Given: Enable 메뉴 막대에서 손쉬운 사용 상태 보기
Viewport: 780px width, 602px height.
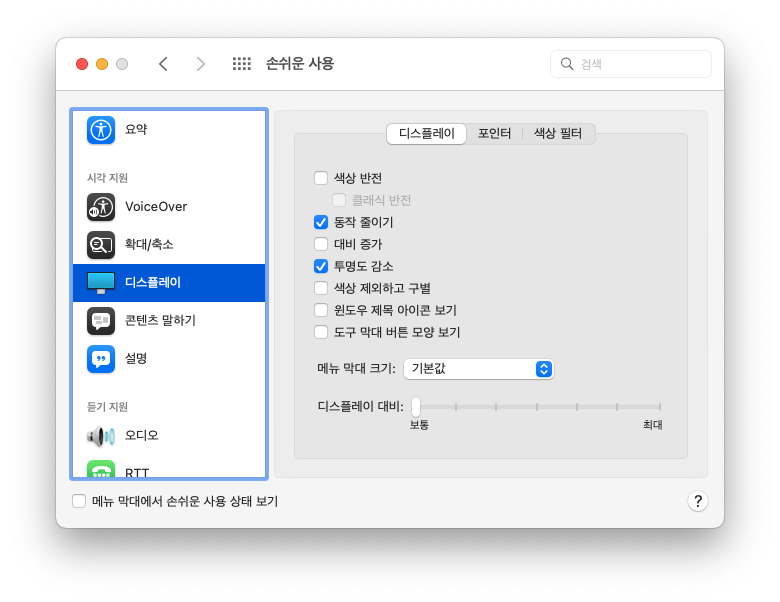Looking at the screenshot, I should tap(79, 501).
